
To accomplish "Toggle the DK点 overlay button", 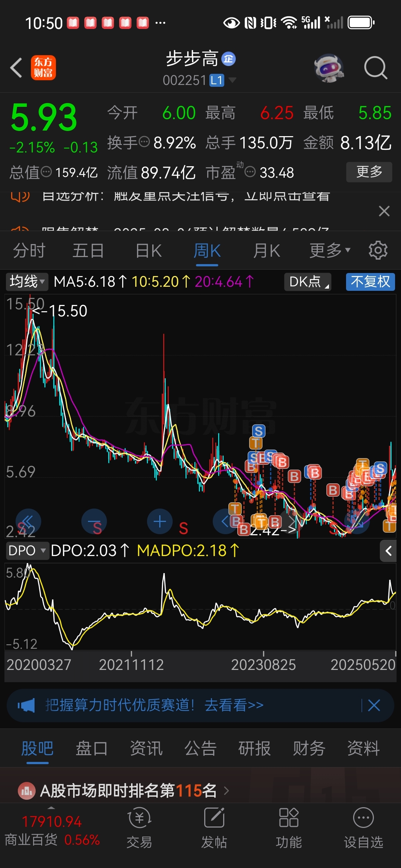I will coord(308,282).
